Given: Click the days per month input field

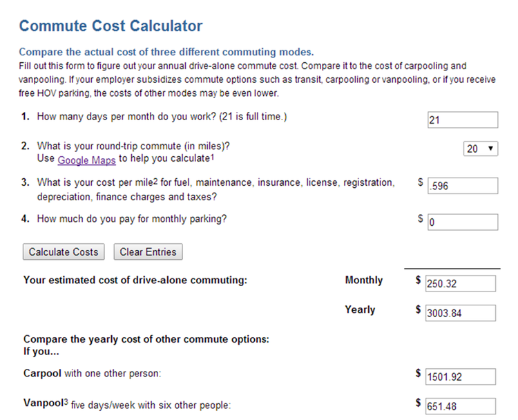Looking at the screenshot, I should coord(462,120).
